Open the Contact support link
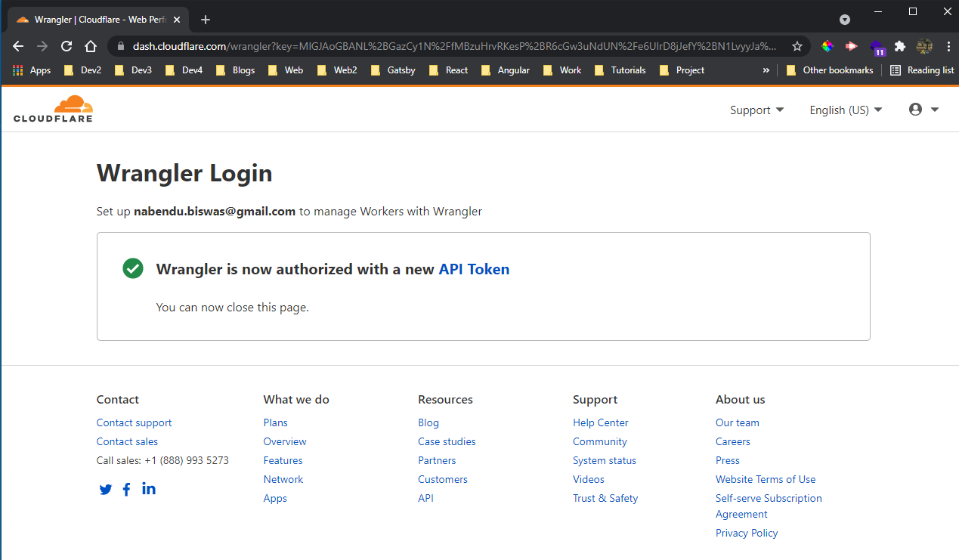The height and width of the screenshot is (560, 959). pyautogui.click(x=134, y=422)
